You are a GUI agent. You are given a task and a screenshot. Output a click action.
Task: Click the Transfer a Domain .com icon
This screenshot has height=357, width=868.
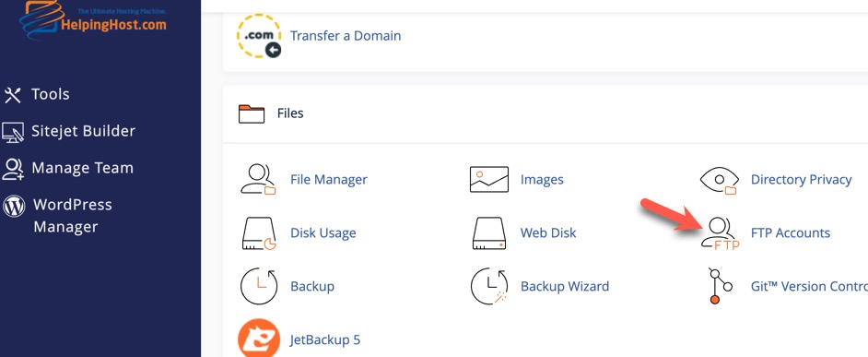tap(259, 36)
